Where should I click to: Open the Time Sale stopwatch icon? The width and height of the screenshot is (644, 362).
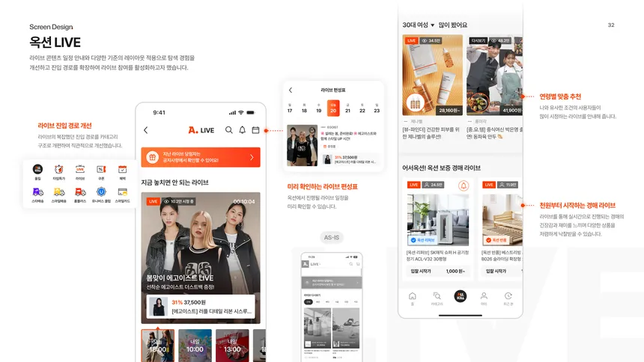[x=58, y=169]
